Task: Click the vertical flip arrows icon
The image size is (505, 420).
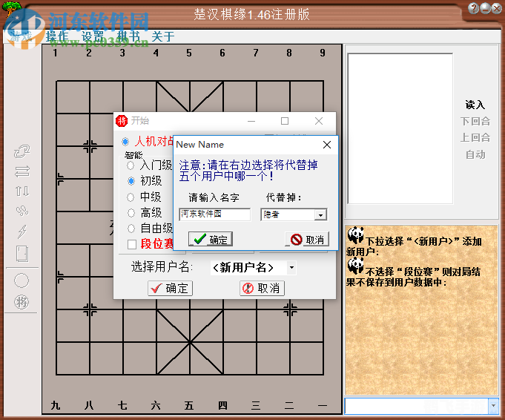Action: coord(22,191)
